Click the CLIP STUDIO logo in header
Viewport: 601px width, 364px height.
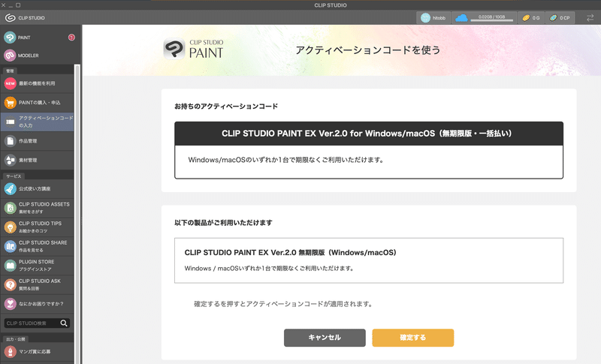point(10,17)
